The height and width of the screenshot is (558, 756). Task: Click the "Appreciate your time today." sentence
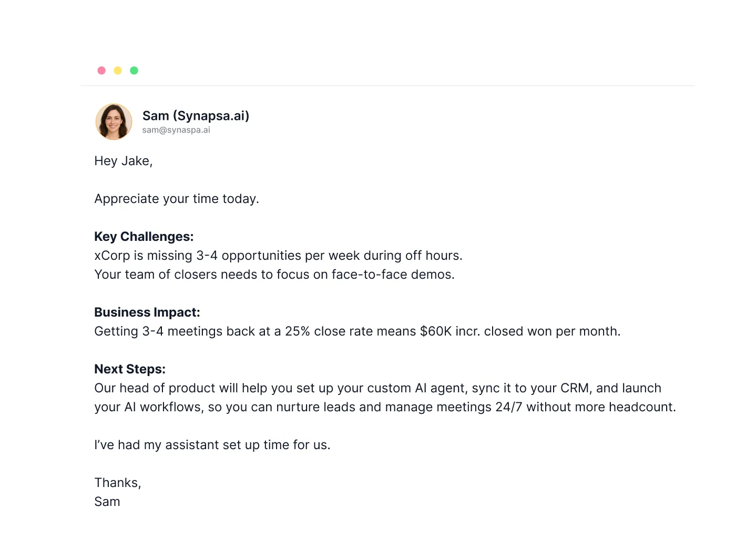click(177, 199)
